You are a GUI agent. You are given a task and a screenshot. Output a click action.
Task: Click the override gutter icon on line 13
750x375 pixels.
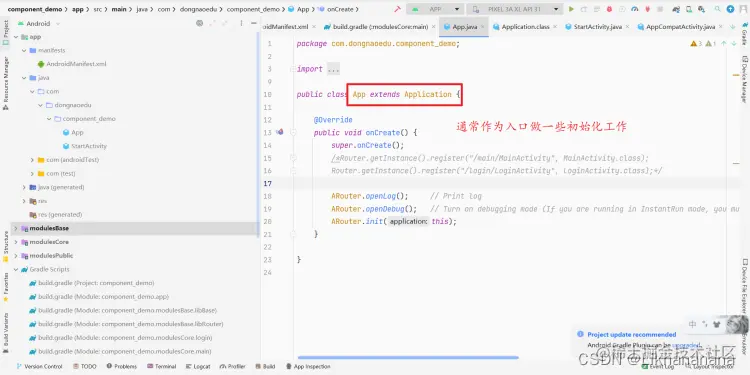[280, 132]
